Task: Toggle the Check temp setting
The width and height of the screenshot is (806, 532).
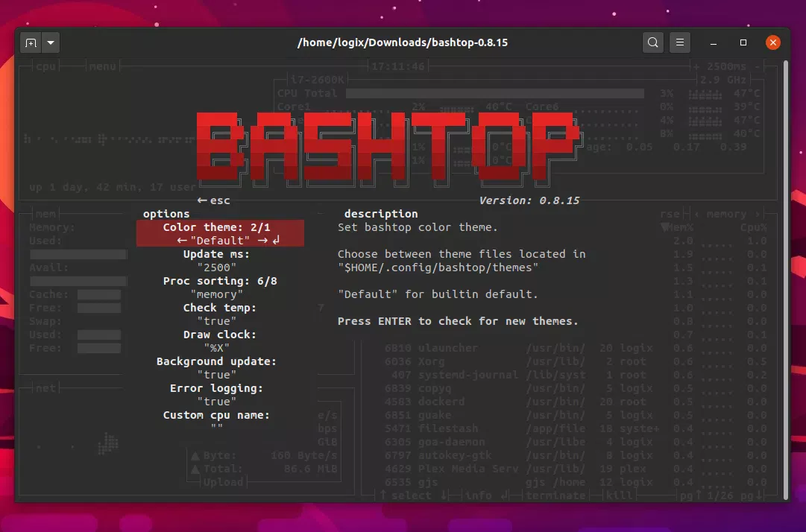Action: tap(218, 308)
